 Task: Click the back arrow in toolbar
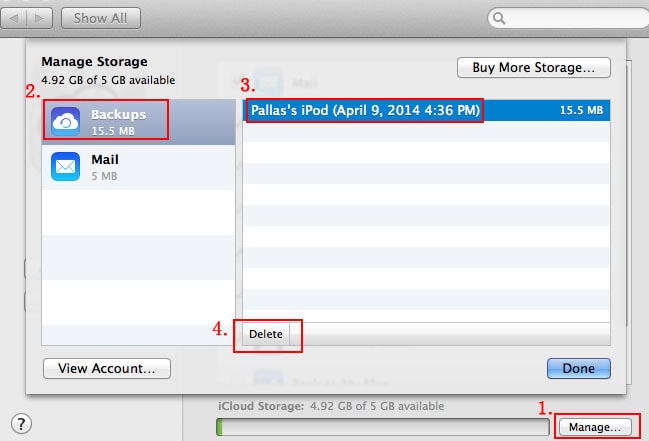tap(14, 18)
